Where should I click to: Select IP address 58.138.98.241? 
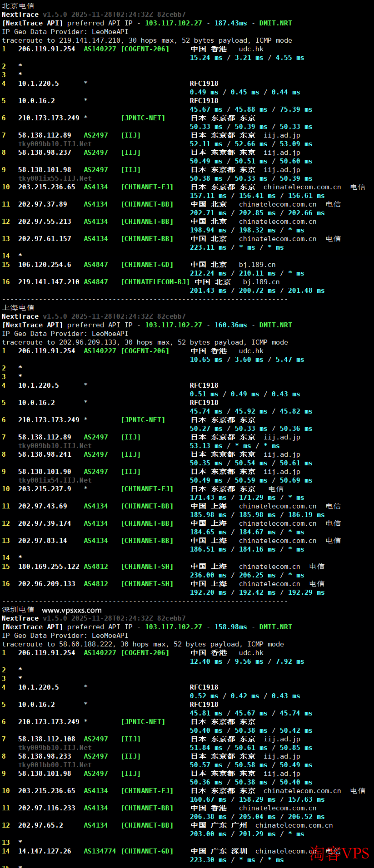tap(45, 454)
